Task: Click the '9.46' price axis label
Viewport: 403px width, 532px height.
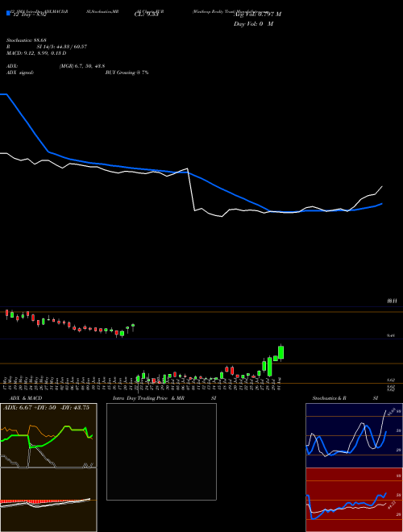Action: 391,335
